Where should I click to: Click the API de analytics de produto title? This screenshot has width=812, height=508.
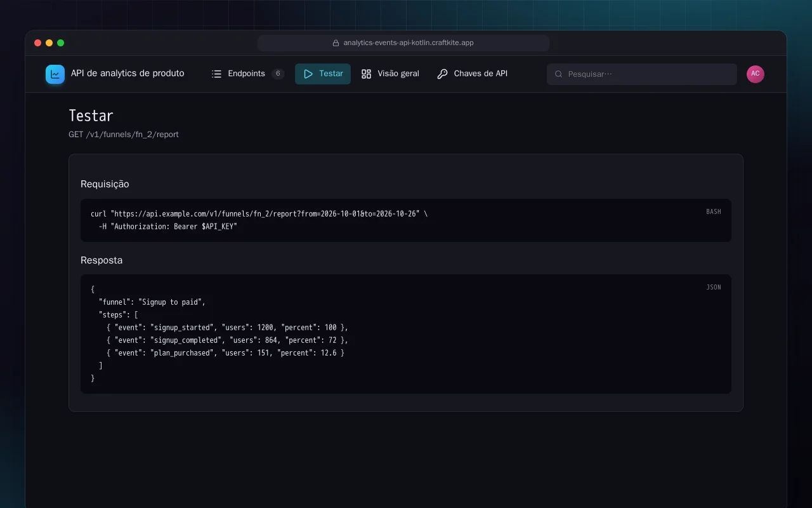(x=128, y=74)
